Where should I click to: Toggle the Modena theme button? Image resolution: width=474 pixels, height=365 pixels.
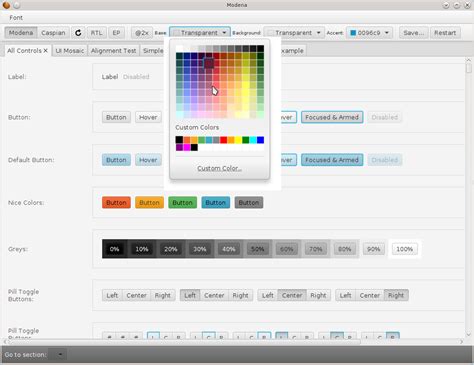click(21, 33)
